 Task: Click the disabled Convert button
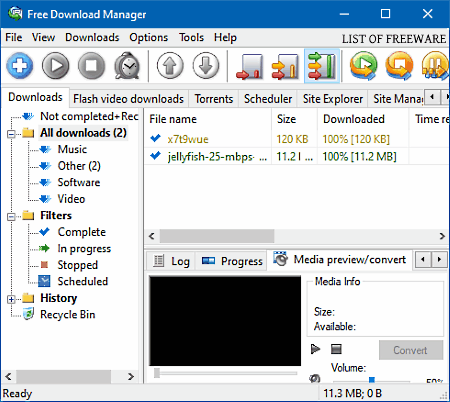click(x=411, y=350)
